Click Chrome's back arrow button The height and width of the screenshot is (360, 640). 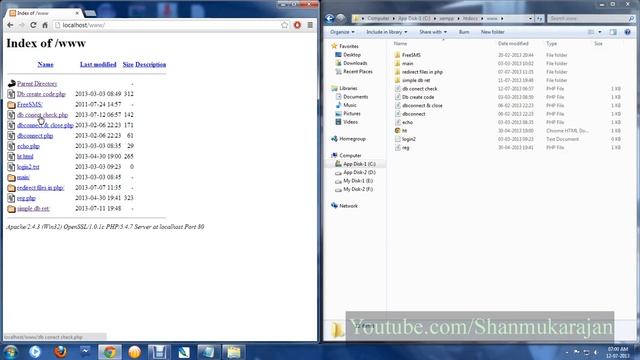10,25
